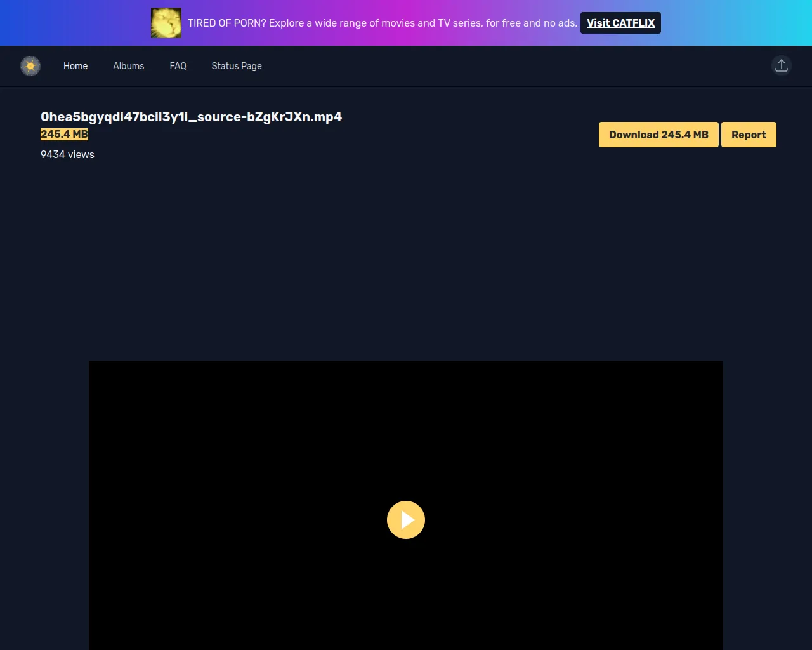Click the highlighted 245.4 MB size label
The height and width of the screenshot is (650, 812).
(64, 135)
